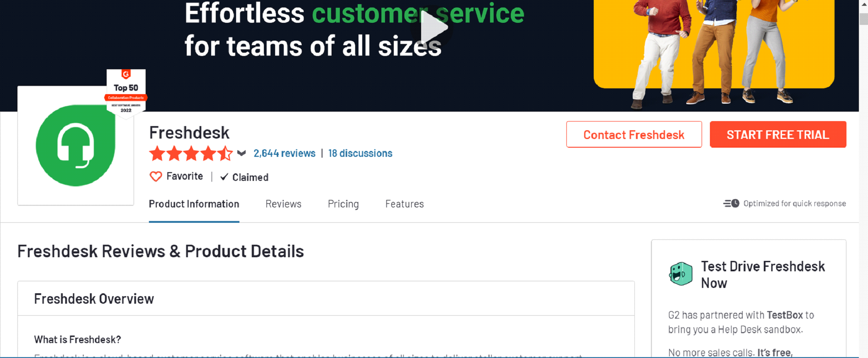
Task: Click the TestBox green cube mascot icon
Action: [680, 274]
